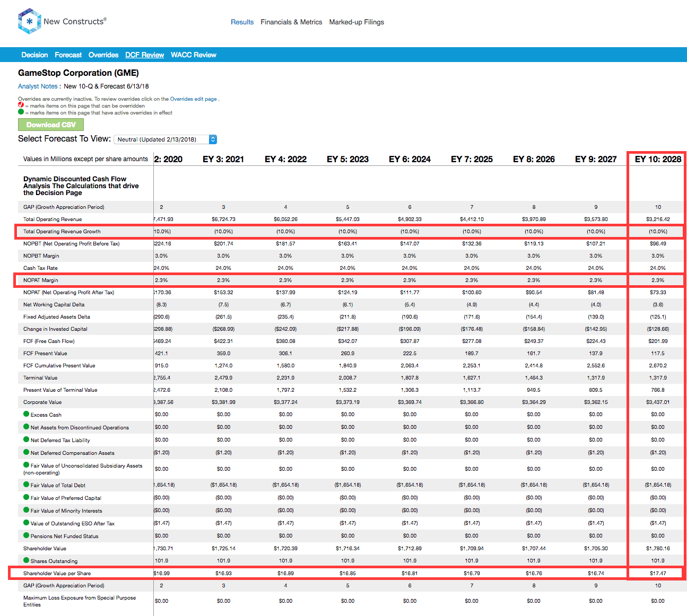Click the EY 4: 2022 column header
This screenshot has height=616, width=687.
point(285,159)
